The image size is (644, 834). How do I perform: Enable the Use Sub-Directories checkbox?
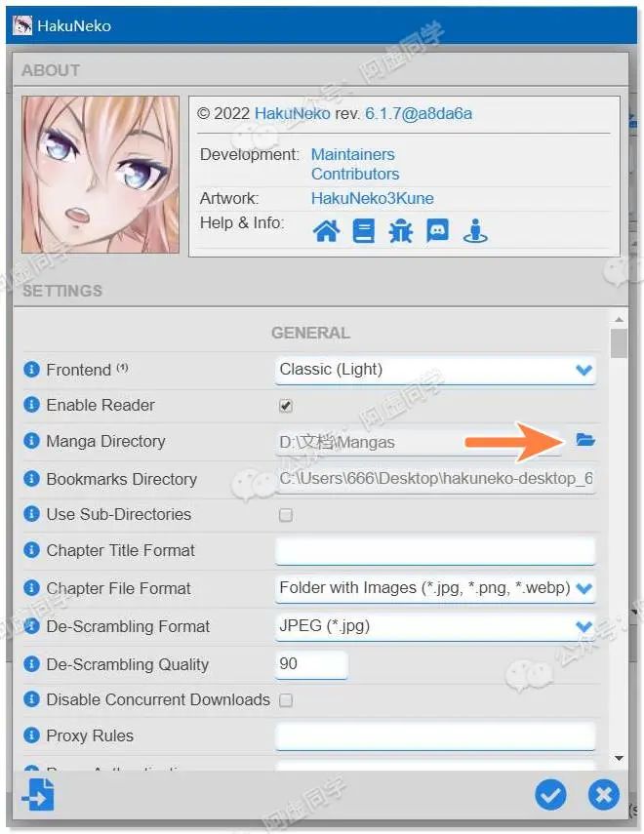pyautogui.click(x=286, y=515)
